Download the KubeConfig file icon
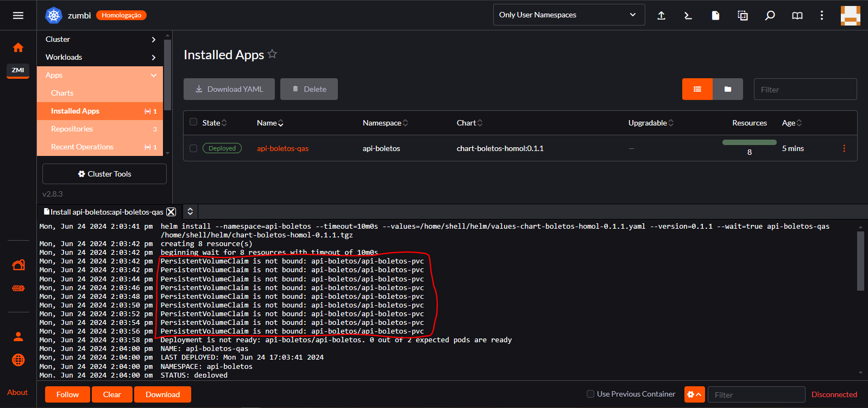The width and height of the screenshot is (868, 408). 715,15
